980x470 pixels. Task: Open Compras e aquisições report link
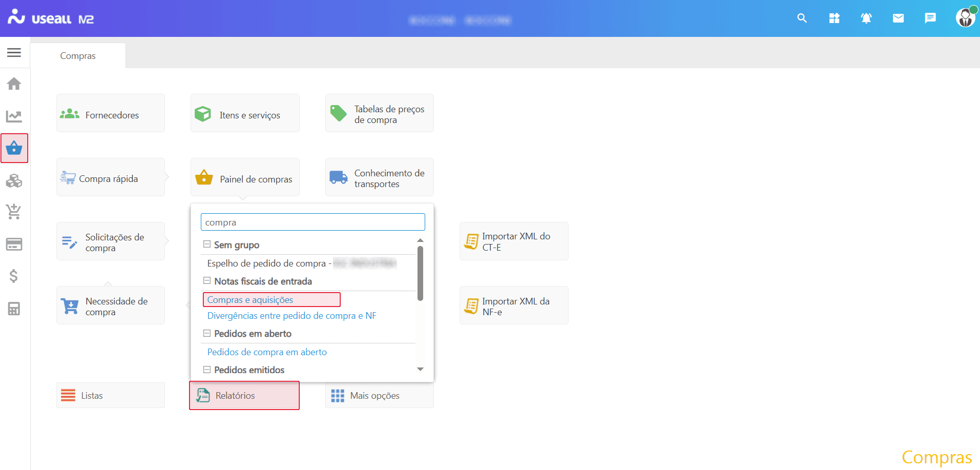pos(250,300)
